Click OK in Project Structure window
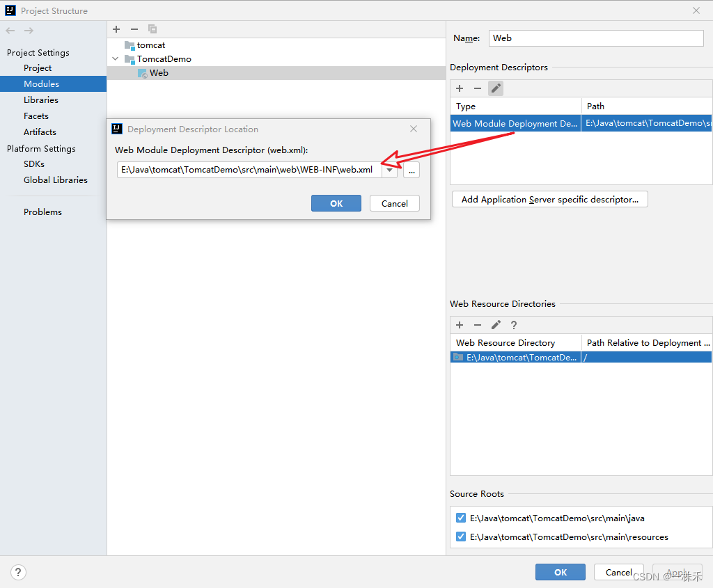 tap(561, 572)
